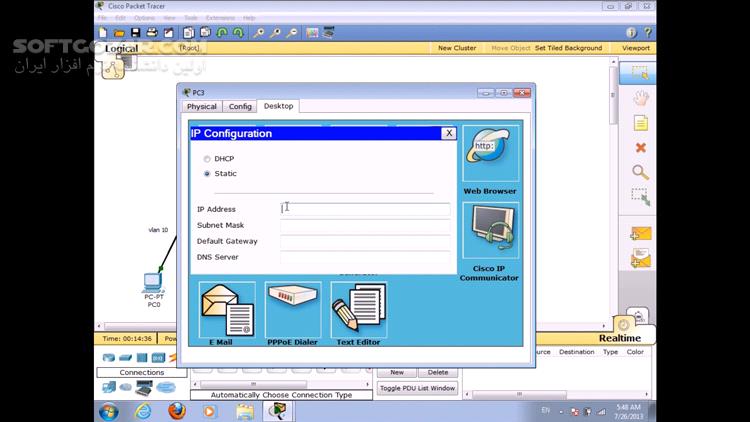Click the Print toolbar icon
750x422 pixels.
point(152,33)
